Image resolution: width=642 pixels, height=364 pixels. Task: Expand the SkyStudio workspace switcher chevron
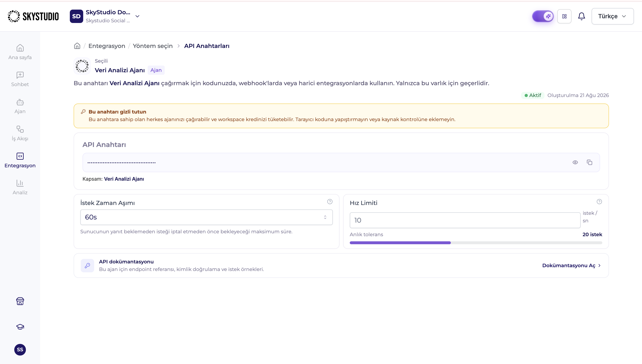(137, 16)
